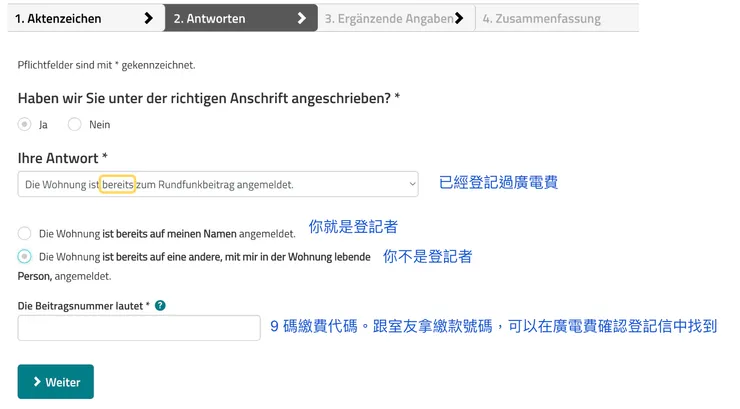Click the help icon beside Beitragsnummer label
The image size is (740, 409).
point(160,305)
